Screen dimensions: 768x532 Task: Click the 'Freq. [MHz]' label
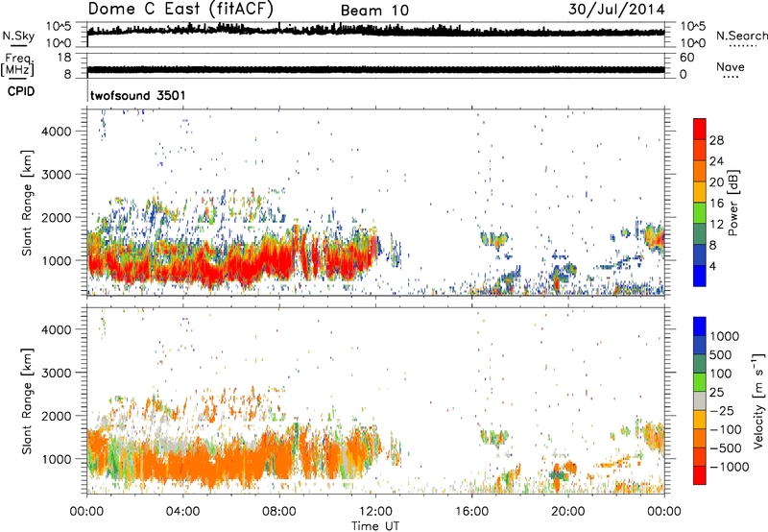tap(17, 64)
